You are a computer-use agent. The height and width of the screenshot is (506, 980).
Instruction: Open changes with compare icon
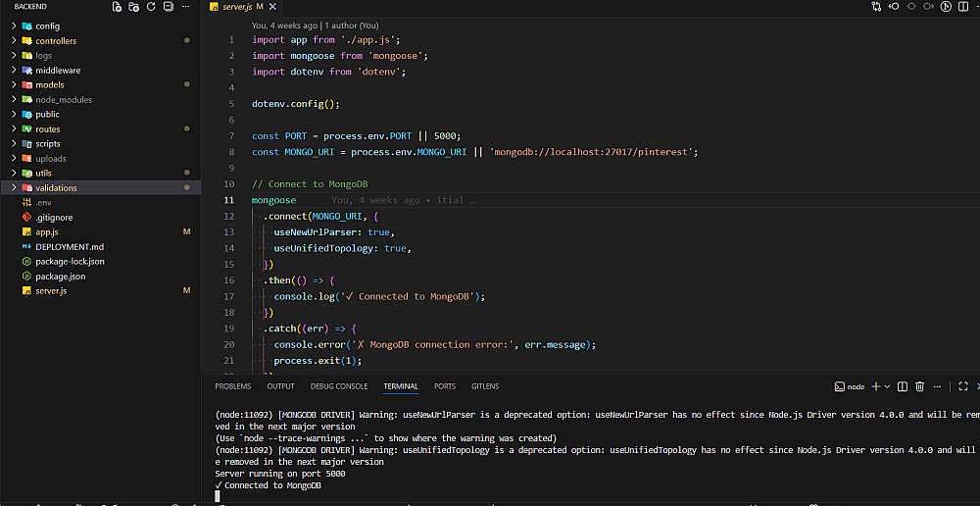[x=876, y=7]
